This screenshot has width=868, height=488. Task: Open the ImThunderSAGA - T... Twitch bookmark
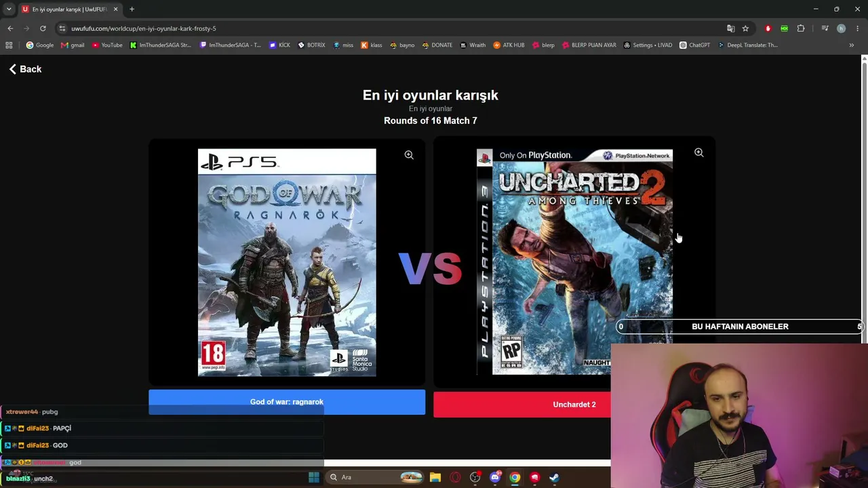click(230, 45)
